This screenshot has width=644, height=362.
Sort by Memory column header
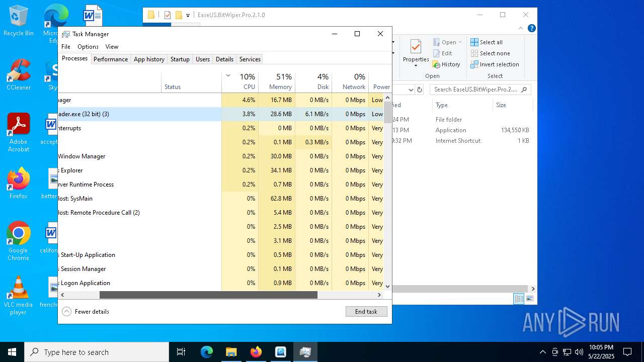(x=277, y=82)
